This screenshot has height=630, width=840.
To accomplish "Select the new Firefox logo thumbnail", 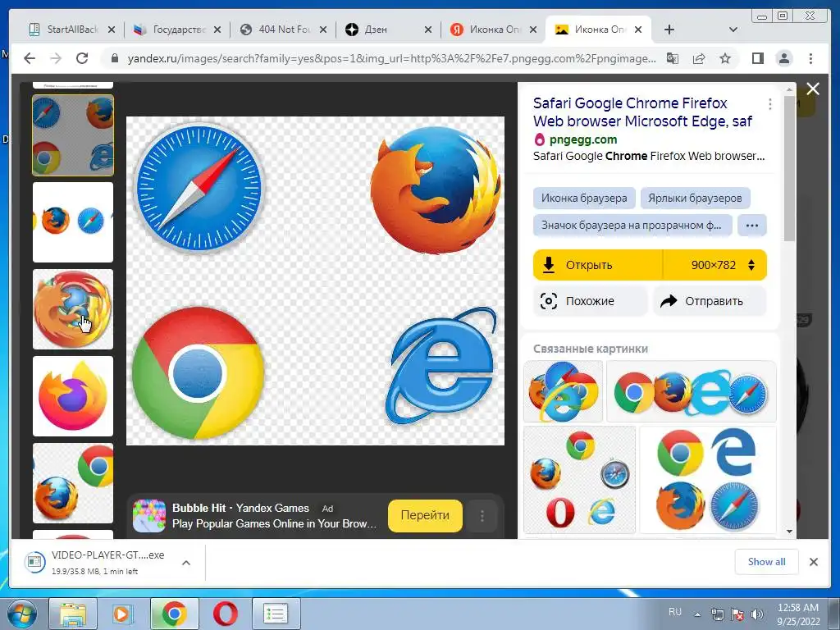I will pos(73,396).
